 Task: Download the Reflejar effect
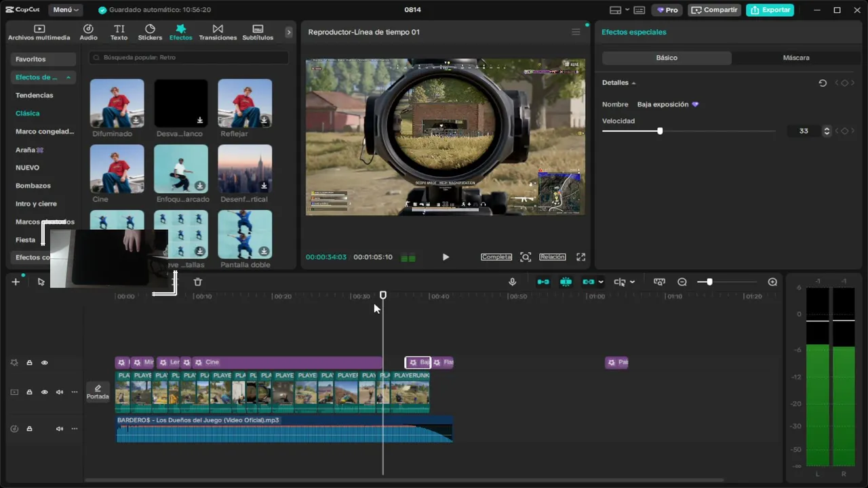264,120
